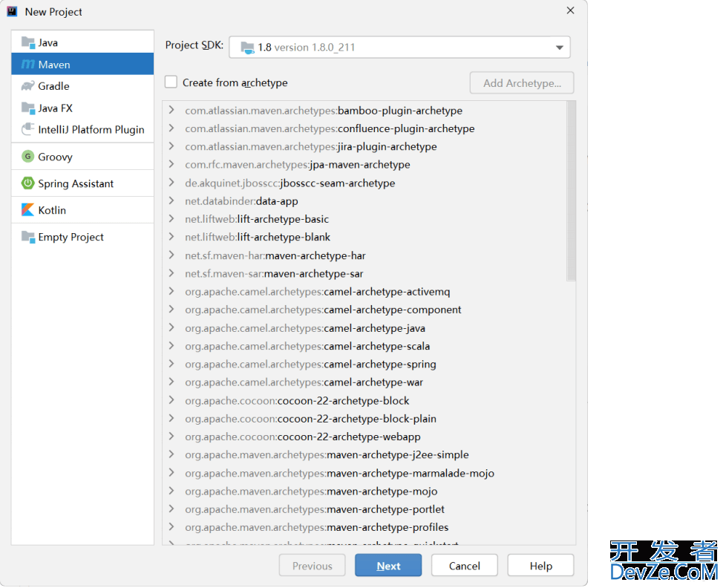Click the Gradle elephant icon
The width and height of the screenshot is (726, 588).
click(27, 86)
